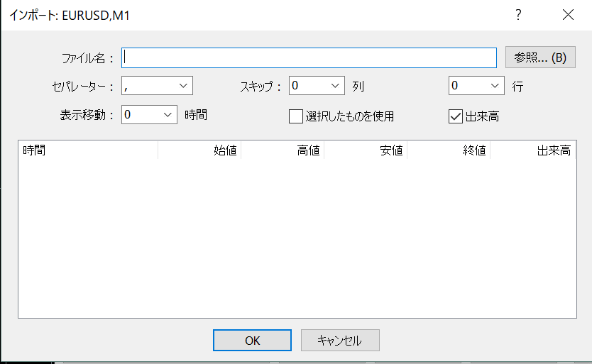Expand the セパレーター dropdown
This screenshot has height=364, width=592.
coord(157,86)
